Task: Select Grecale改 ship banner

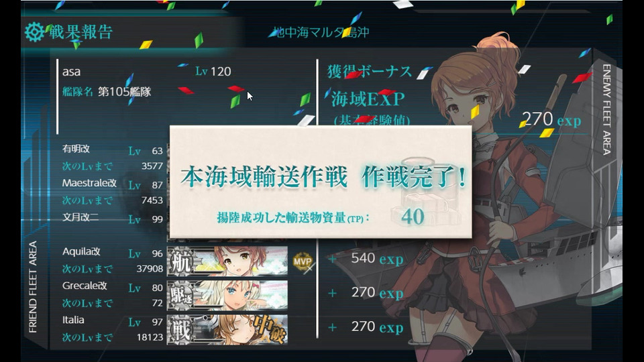Action: coord(227,295)
